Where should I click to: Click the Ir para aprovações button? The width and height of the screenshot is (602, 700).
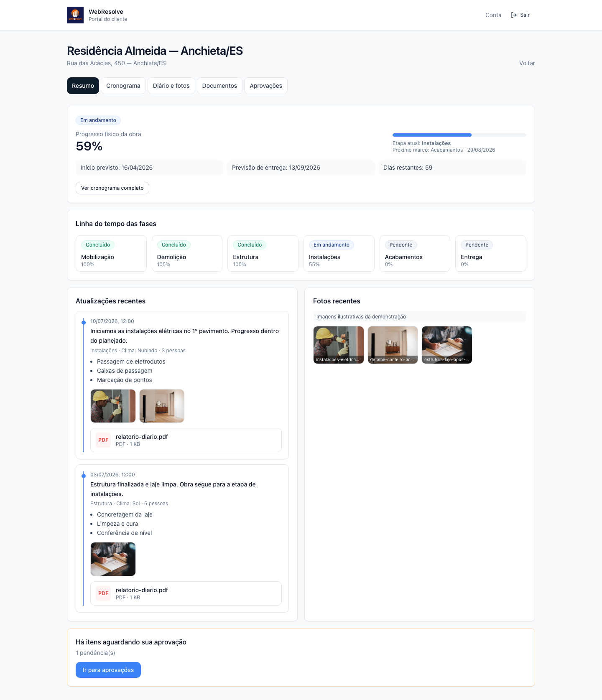108,670
